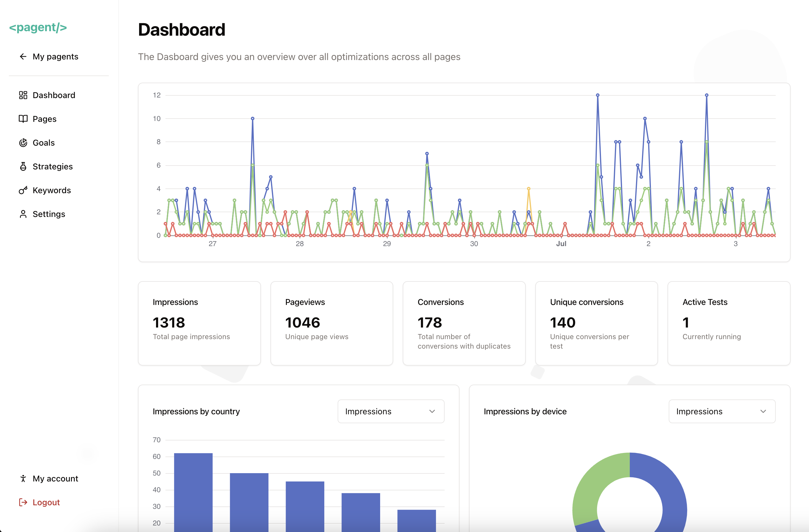The width and height of the screenshot is (809, 532).
Task: Open the Goals section
Action: tap(59, 143)
